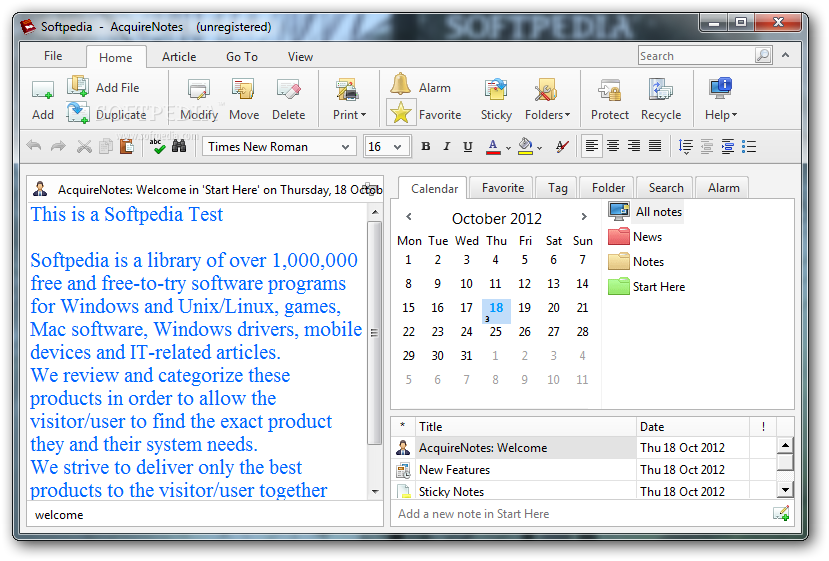Screen dimensions: 829x561
Task: Click the Protect lock icon
Action: pos(610,90)
